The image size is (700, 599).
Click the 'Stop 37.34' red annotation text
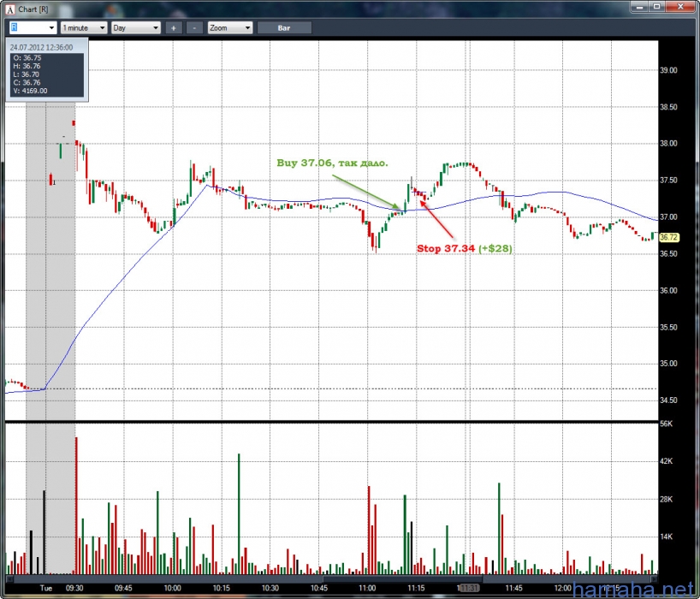(x=464, y=248)
